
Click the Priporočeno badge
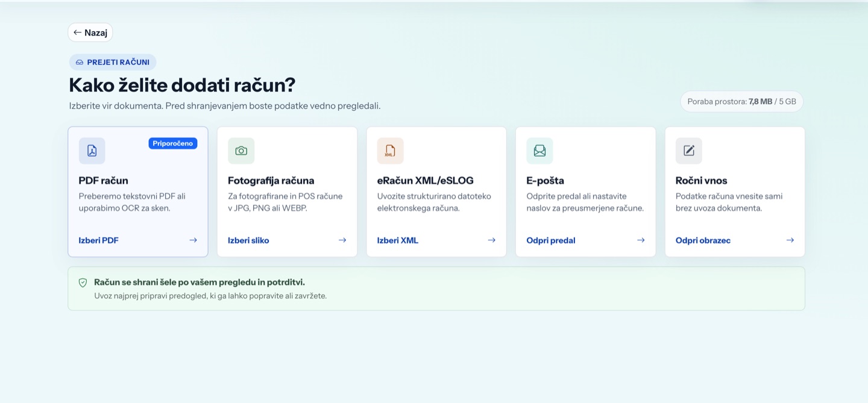(173, 143)
